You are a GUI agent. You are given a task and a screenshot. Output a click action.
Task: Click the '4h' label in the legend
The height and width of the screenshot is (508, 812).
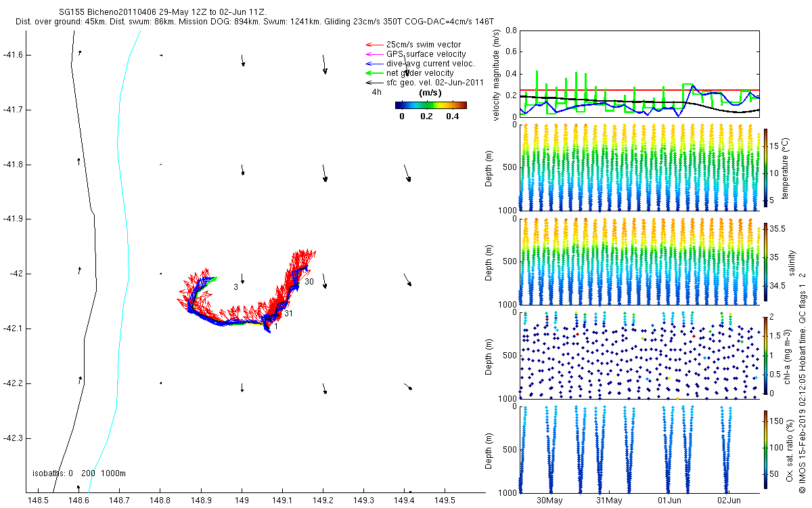(376, 91)
